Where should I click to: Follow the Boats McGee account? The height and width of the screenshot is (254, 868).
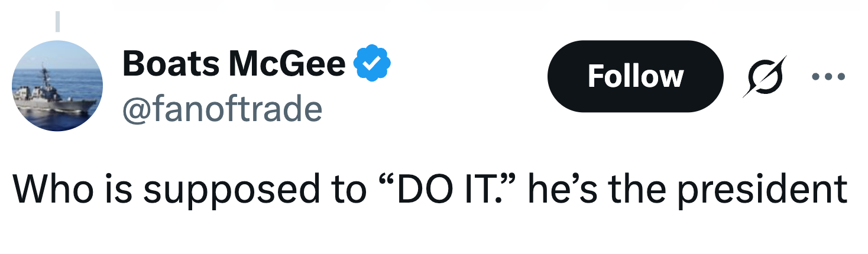pyautogui.click(x=635, y=76)
